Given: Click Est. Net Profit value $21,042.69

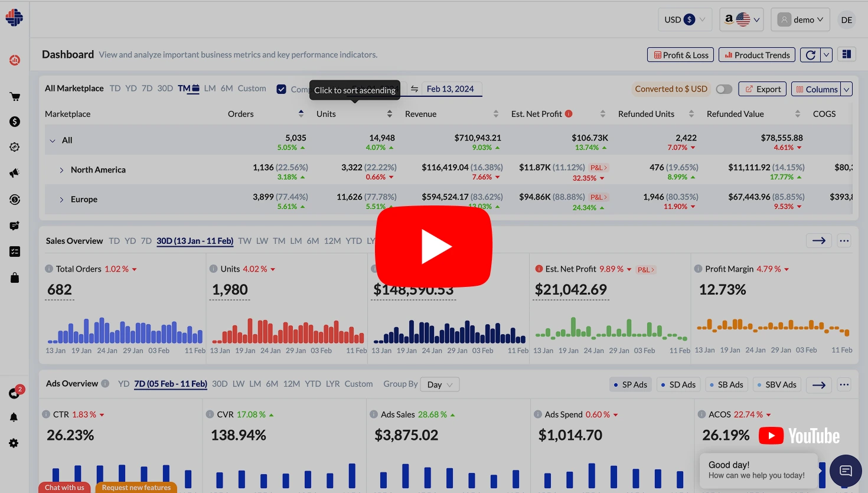Looking at the screenshot, I should tap(571, 290).
